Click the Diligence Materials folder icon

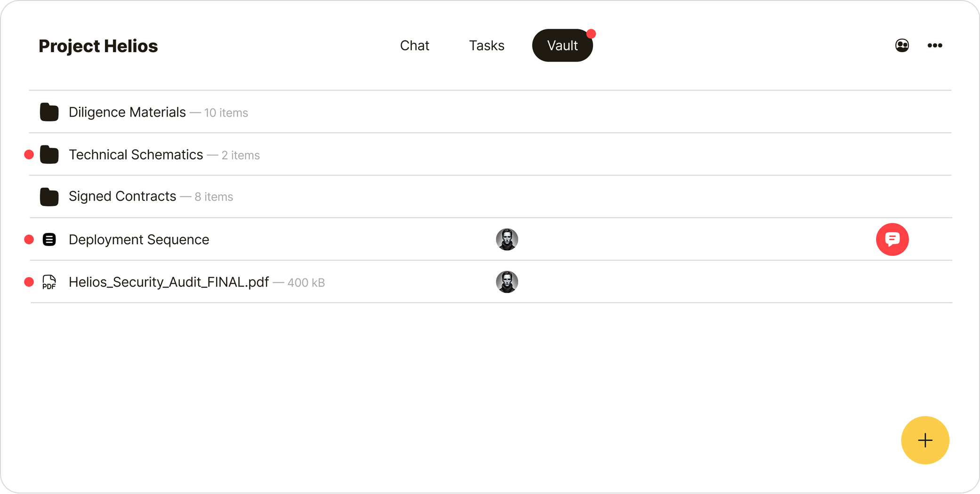pyautogui.click(x=49, y=112)
